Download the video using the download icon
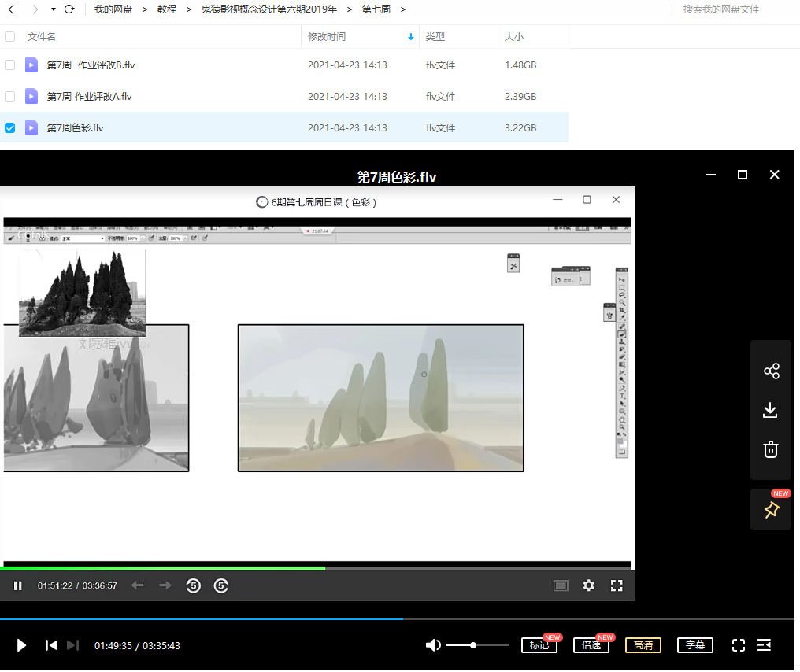 (771, 410)
